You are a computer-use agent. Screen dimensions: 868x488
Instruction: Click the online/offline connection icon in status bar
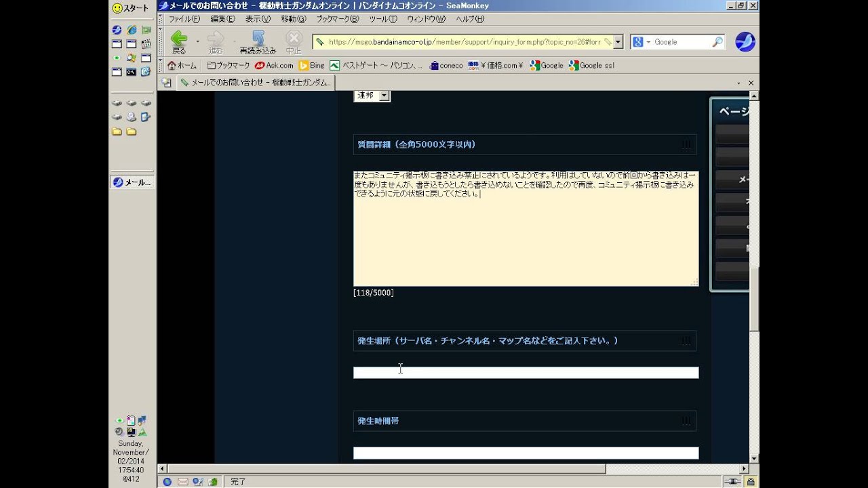(732, 482)
